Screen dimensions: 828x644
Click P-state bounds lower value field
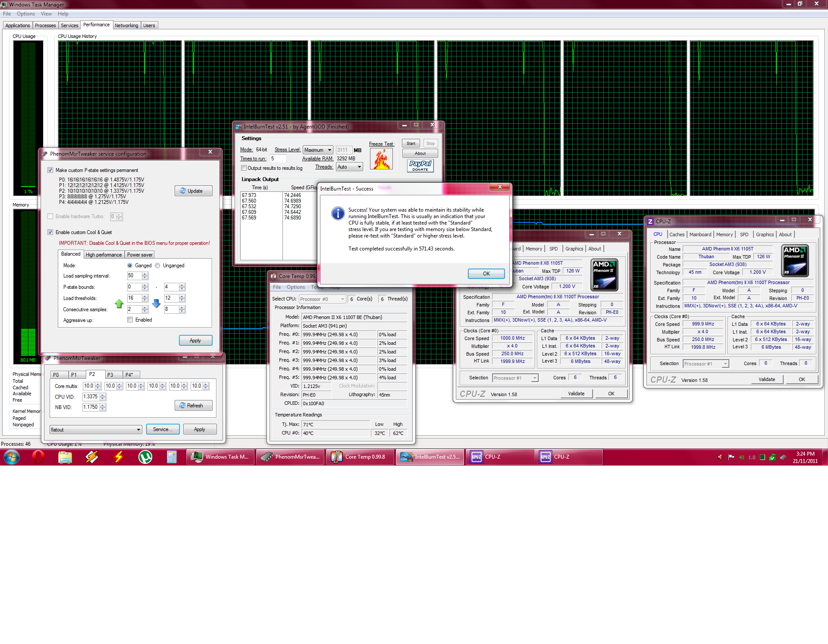pyautogui.click(x=134, y=287)
